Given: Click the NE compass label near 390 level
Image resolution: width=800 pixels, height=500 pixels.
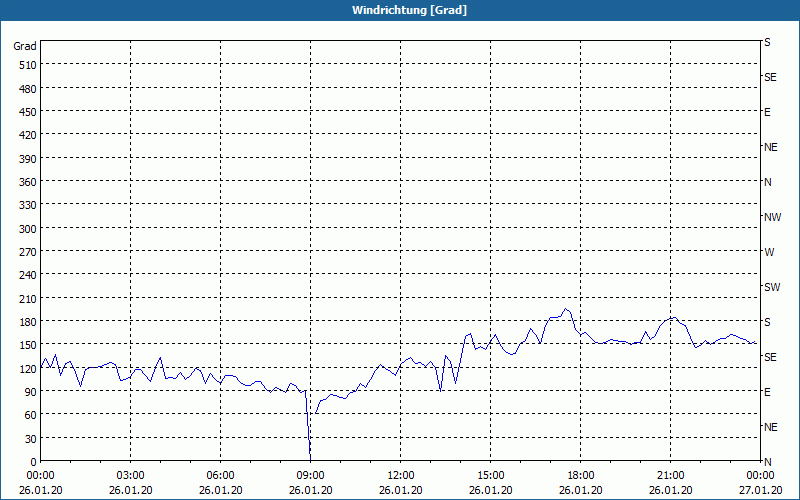Looking at the screenshot, I should [x=771, y=147].
